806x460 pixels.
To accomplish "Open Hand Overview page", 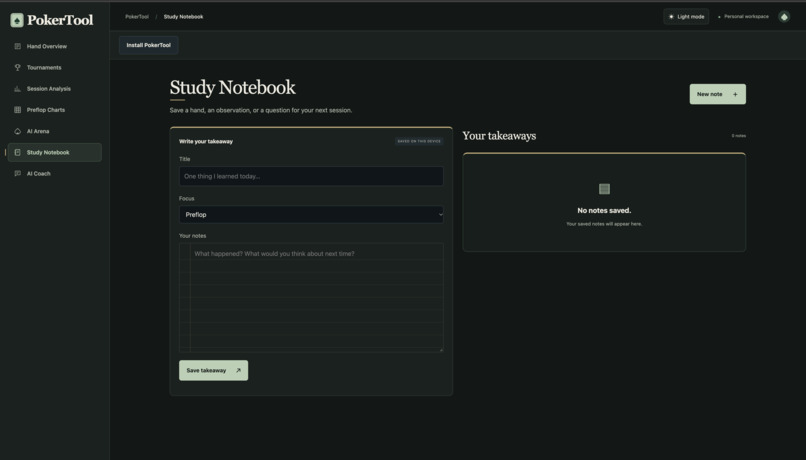I will tap(54, 46).
